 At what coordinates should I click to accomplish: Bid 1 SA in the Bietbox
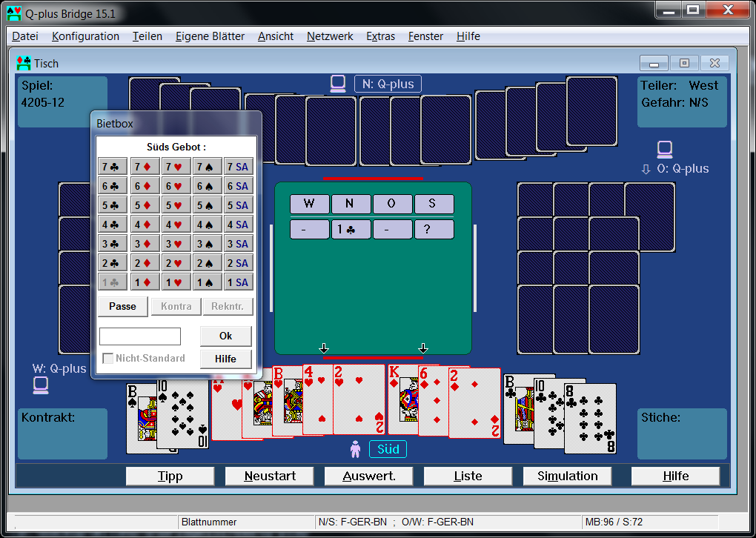pos(239,282)
